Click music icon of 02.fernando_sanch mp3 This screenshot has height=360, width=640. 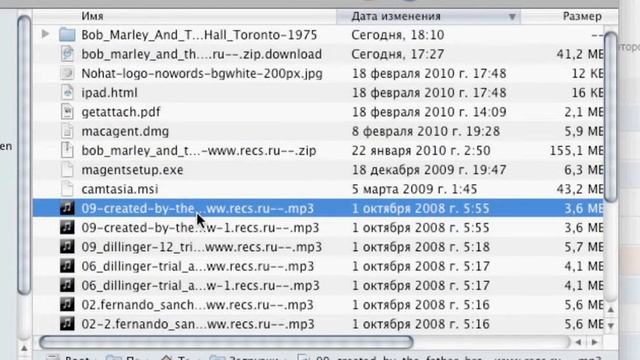click(x=67, y=304)
